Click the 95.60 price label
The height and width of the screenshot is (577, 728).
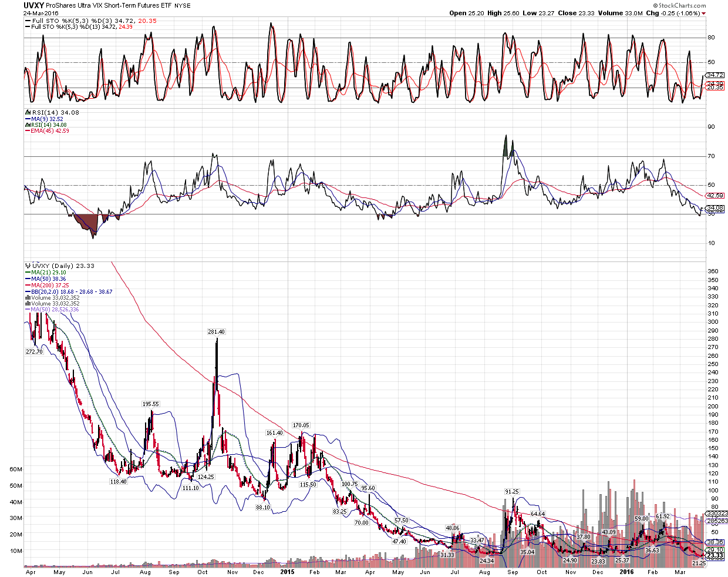(368, 488)
